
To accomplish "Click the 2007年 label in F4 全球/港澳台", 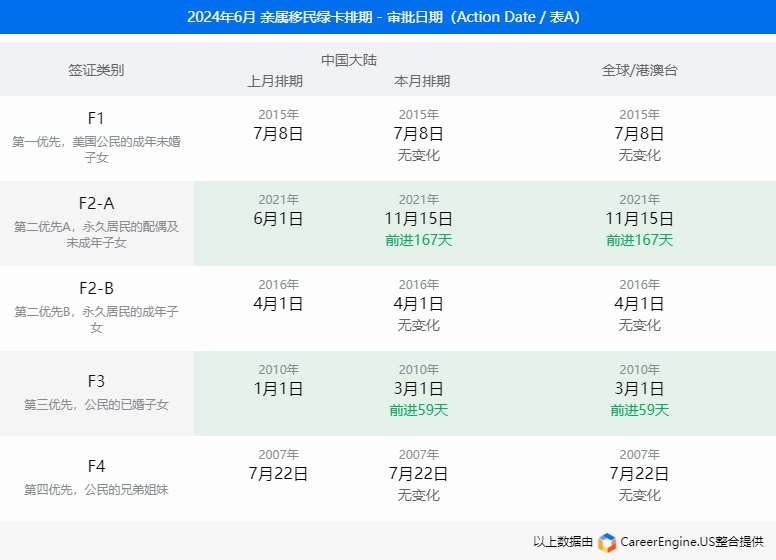I will coord(639,455).
